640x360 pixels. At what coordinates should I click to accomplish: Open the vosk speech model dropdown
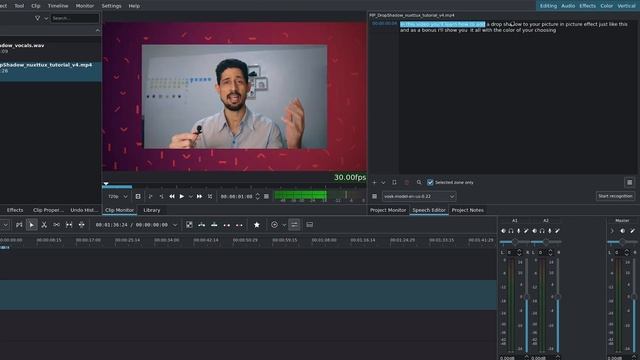click(419, 197)
